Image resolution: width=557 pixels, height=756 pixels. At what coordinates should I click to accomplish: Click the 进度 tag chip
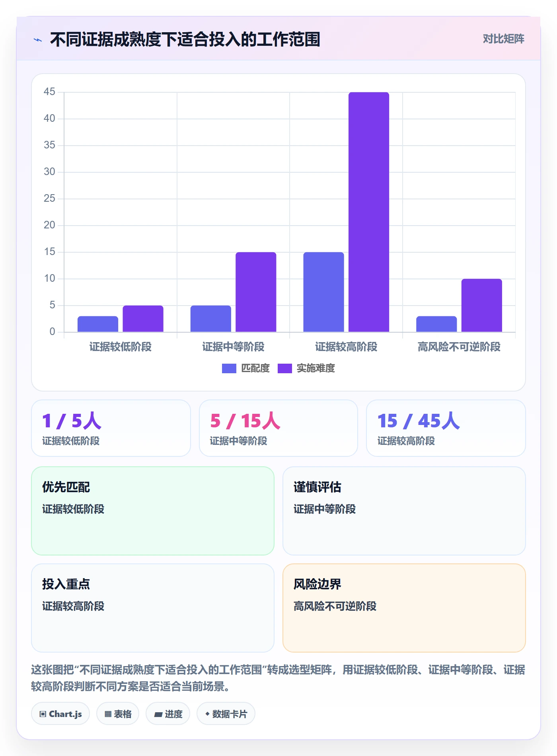click(x=168, y=714)
